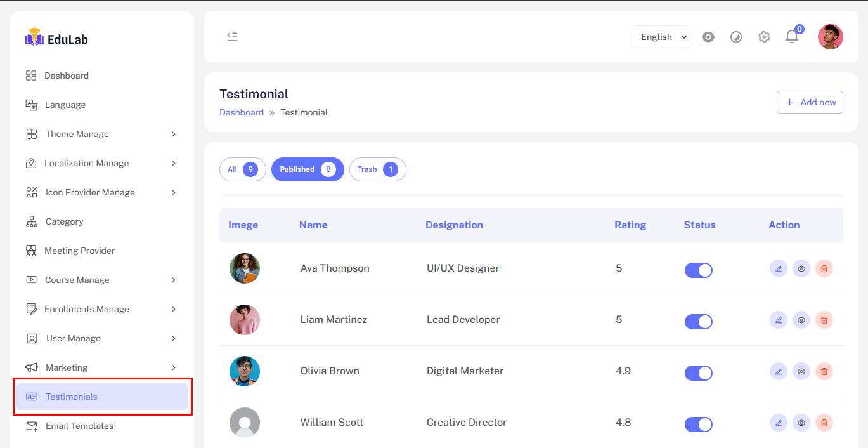Toggle off Liam Martinez's status switch
Image resolution: width=868 pixels, height=448 pixels.
(698, 322)
